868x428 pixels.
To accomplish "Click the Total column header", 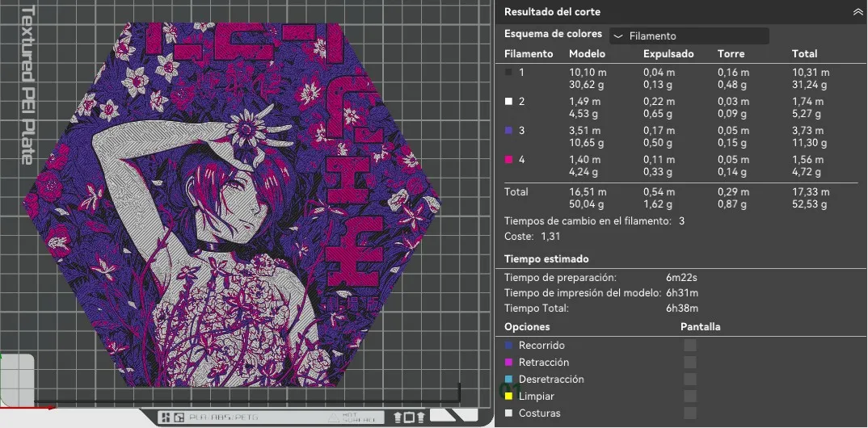I will coord(804,53).
